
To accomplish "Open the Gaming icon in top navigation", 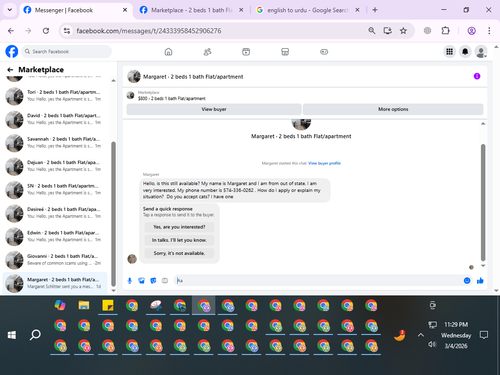I will point(324,52).
